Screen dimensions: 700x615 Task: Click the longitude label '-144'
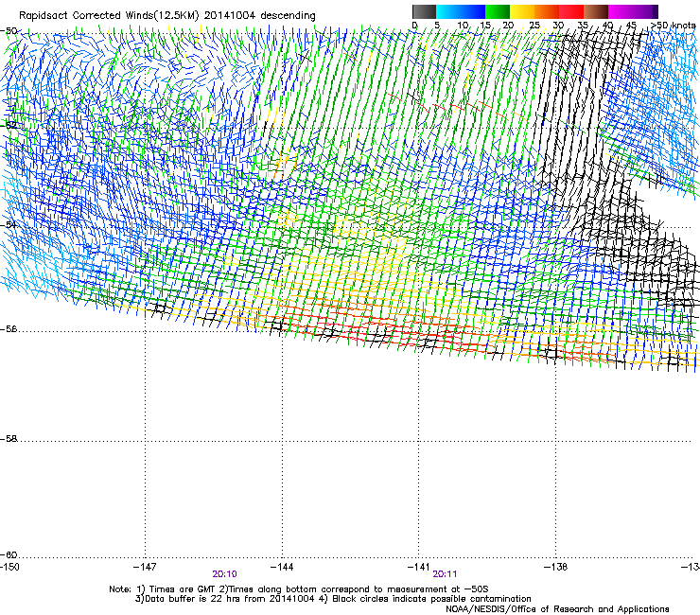click(282, 567)
